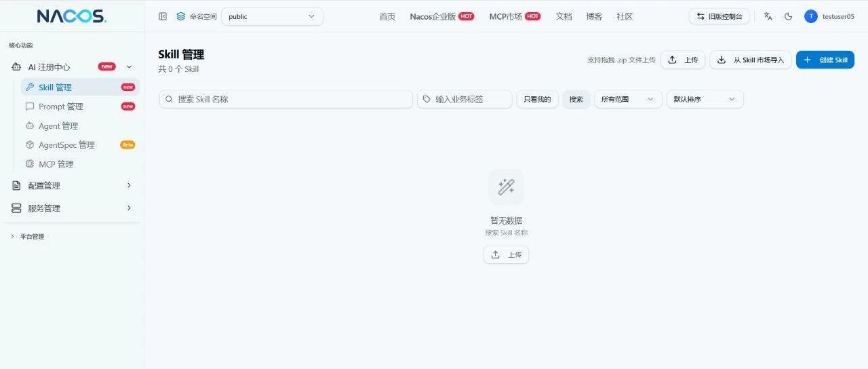868x369 pixels.
Task: Click the magnifier icon in the Skill search box
Action: 170,99
